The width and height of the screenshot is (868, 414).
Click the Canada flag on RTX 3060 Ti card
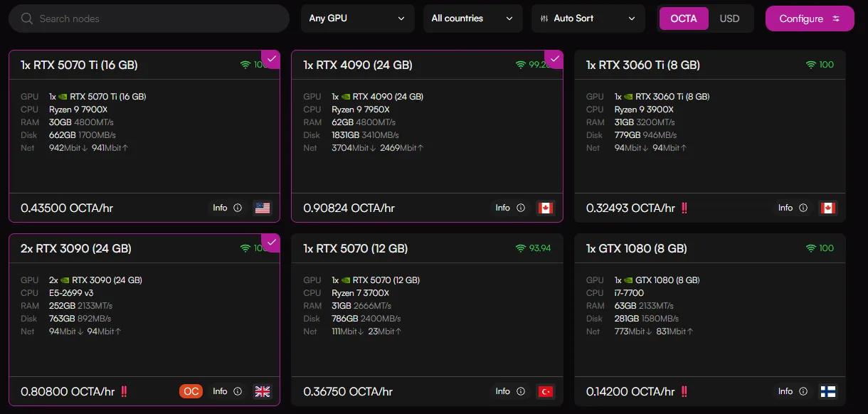828,208
